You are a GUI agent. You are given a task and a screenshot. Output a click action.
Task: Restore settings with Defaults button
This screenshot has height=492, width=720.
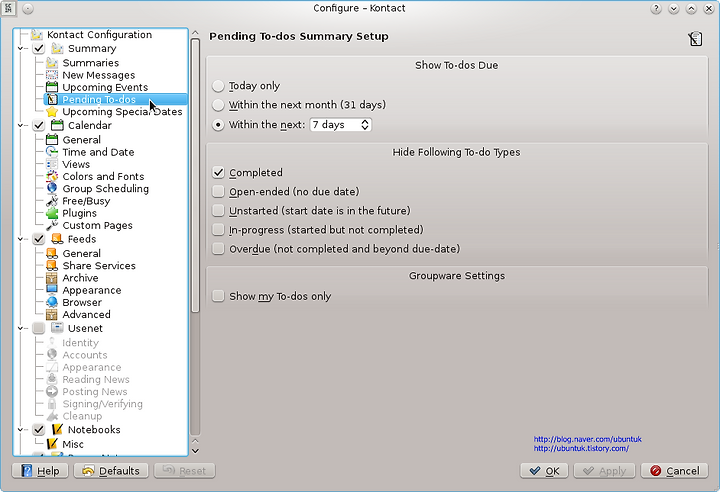pyautogui.click(x=111, y=471)
